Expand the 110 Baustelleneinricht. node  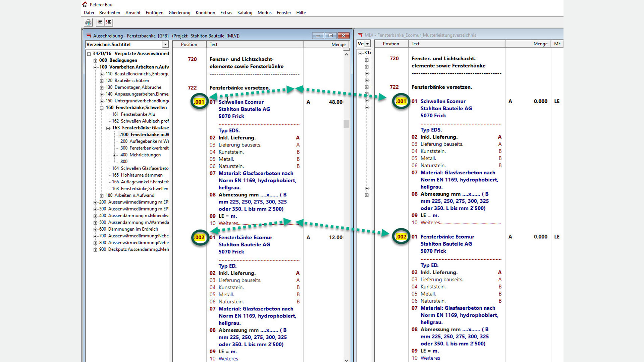[102, 74]
